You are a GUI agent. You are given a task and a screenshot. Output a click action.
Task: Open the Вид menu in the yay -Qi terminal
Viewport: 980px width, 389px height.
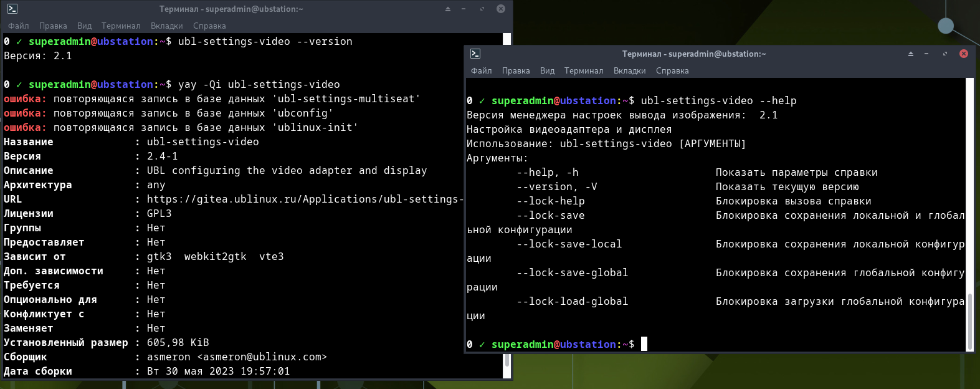click(84, 26)
